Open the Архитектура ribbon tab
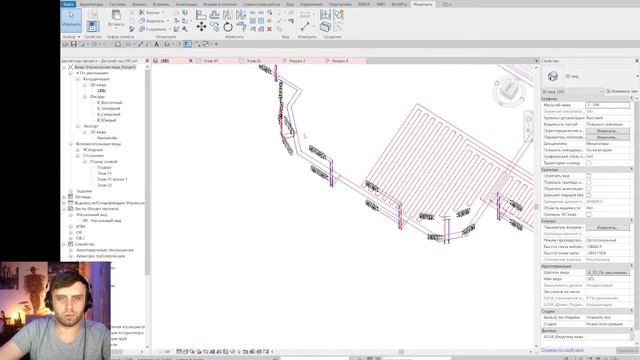The height and width of the screenshot is (360, 640). point(91,4)
